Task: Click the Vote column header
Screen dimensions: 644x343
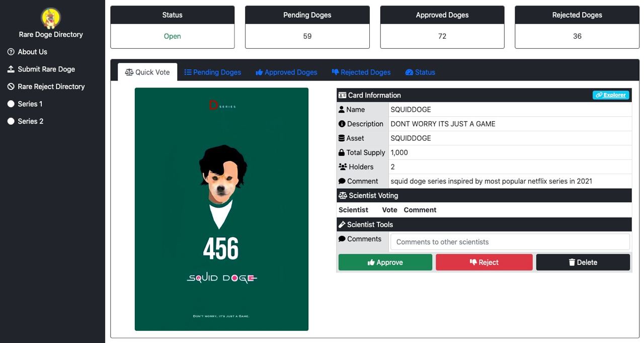Action: coord(389,210)
